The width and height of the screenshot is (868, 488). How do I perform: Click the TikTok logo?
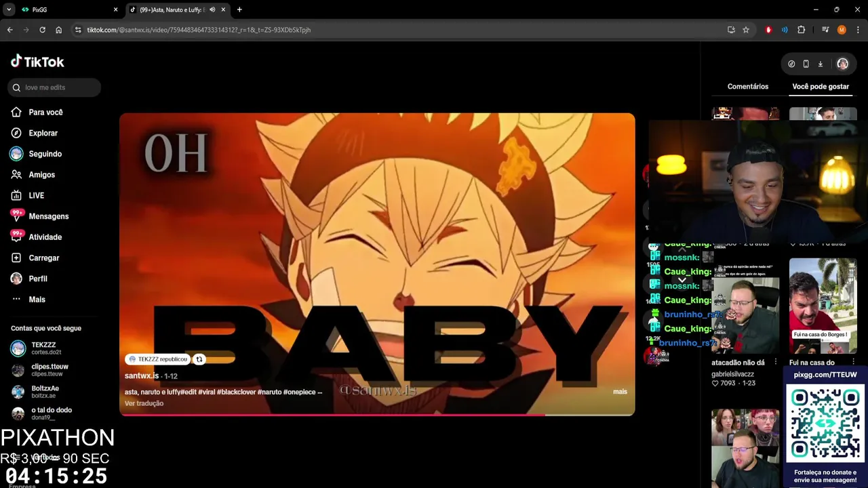pyautogui.click(x=37, y=62)
